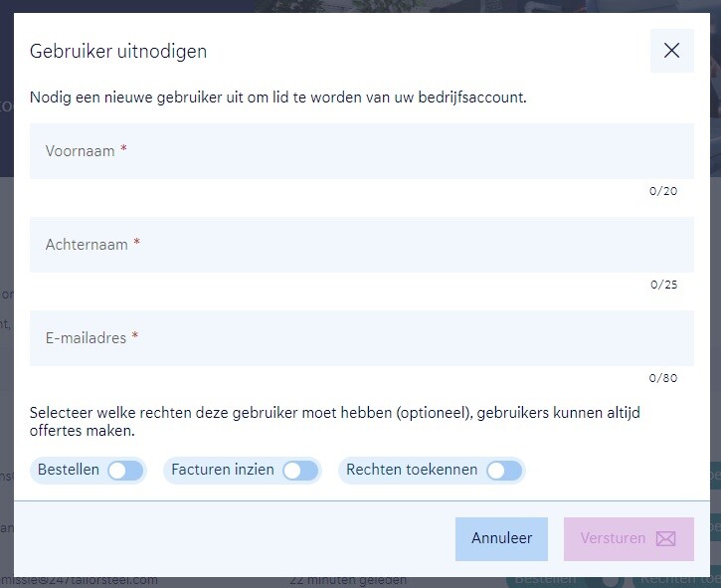
Task: Click the red asterisk beside Voornaam
Action: coord(124,150)
